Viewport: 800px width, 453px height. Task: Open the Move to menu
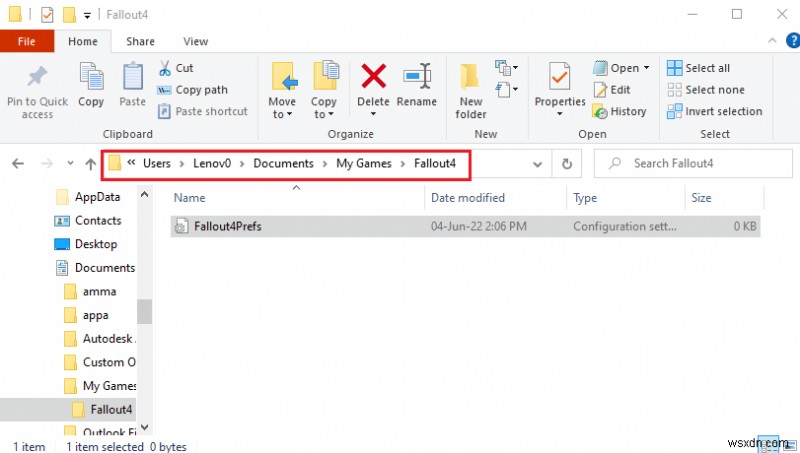pyautogui.click(x=282, y=91)
